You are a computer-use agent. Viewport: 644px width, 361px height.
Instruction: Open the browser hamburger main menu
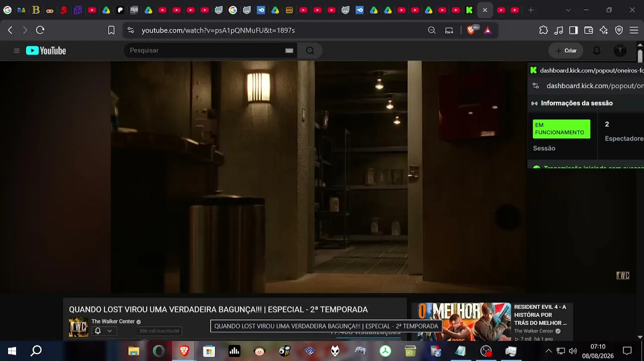tap(634, 30)
